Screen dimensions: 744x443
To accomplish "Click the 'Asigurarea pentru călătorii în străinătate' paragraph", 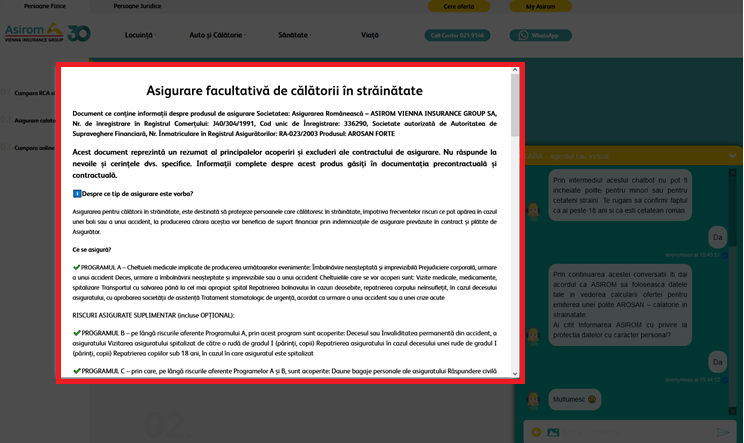I will pyautogui.click(x=285, y=222).
